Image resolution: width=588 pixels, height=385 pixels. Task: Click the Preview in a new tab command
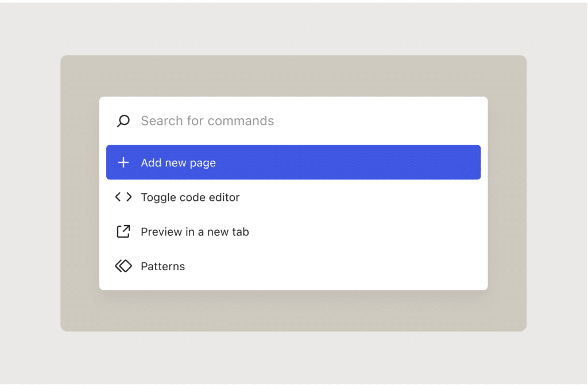[x=195, y=231]
